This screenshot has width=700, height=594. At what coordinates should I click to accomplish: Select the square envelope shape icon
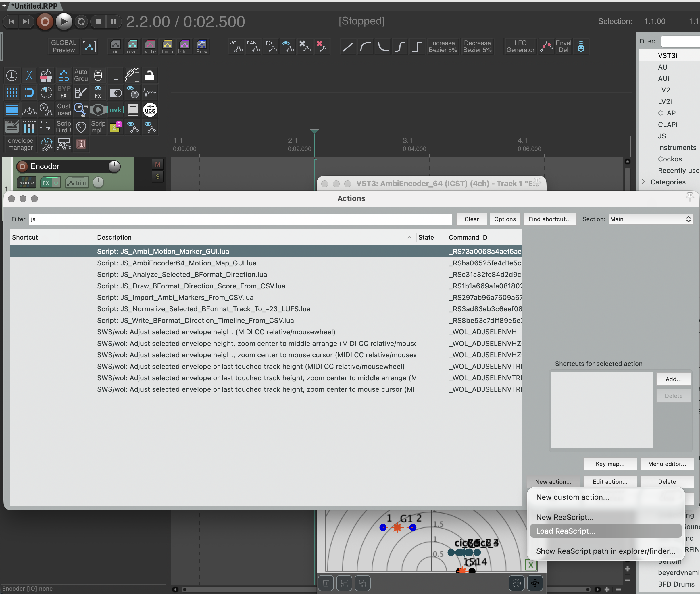(x=417, y=47)
